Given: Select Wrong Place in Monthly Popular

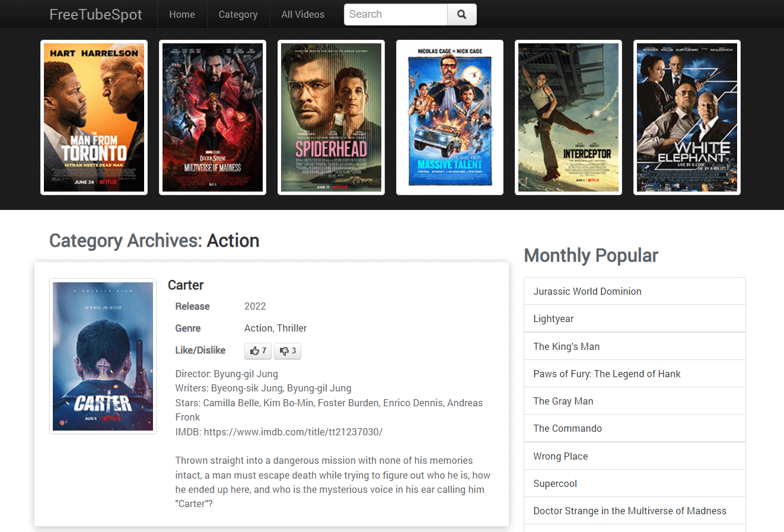Looking at the screenshot, I should point(635,456).
